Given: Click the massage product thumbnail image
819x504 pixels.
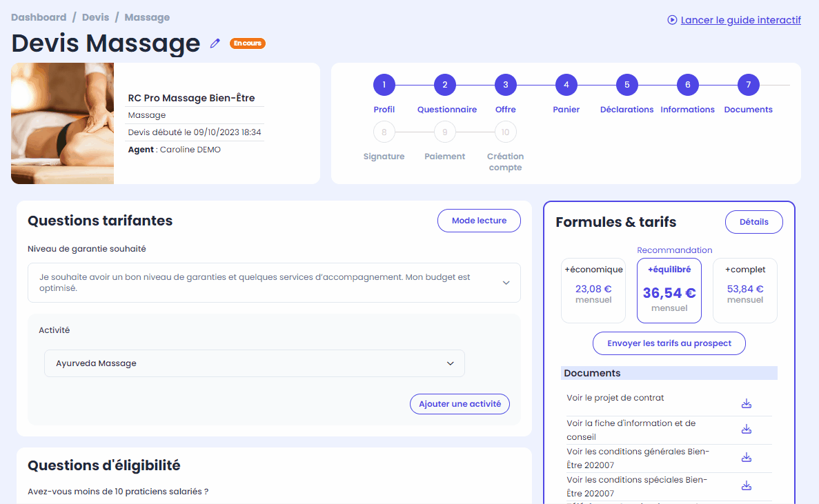Looking at the screenshot, I should pyautogui.click(x=62, y=123).
